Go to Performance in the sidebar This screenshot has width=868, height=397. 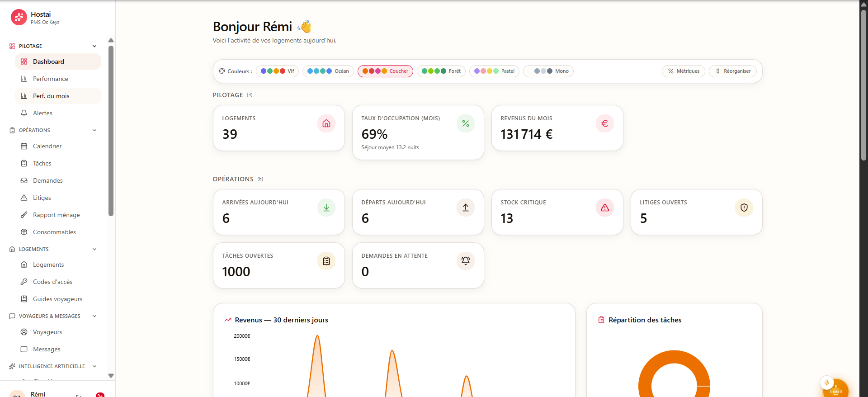coord(58,79)
